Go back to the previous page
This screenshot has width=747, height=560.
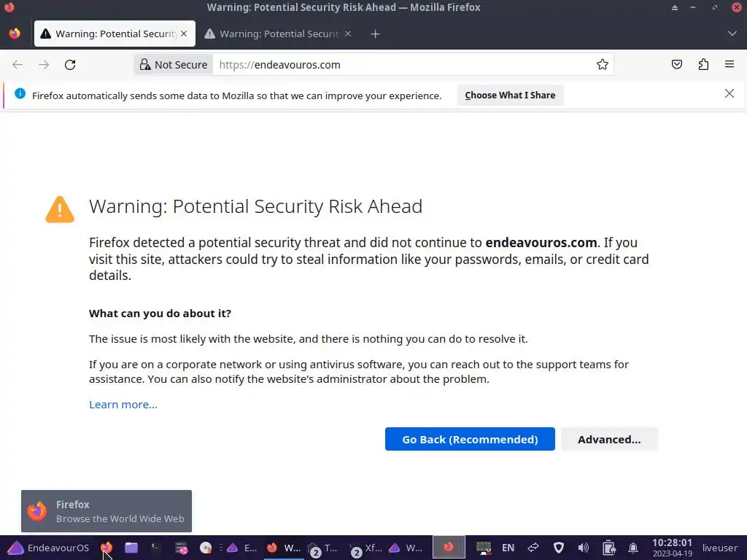[18, 65]
